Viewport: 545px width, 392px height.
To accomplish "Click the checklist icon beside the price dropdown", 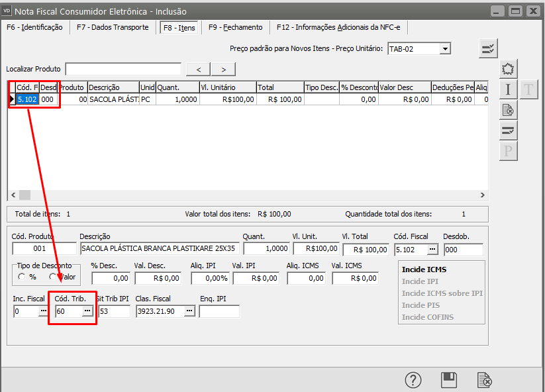I will tap(488, 48).
